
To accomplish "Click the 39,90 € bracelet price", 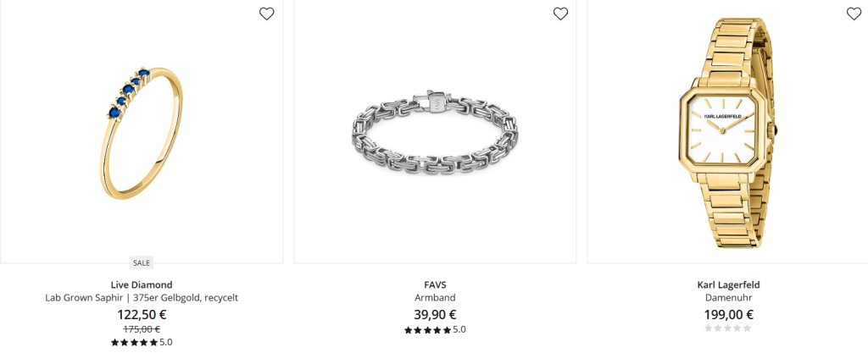I will pyautogui.click(x=435, y=315).
